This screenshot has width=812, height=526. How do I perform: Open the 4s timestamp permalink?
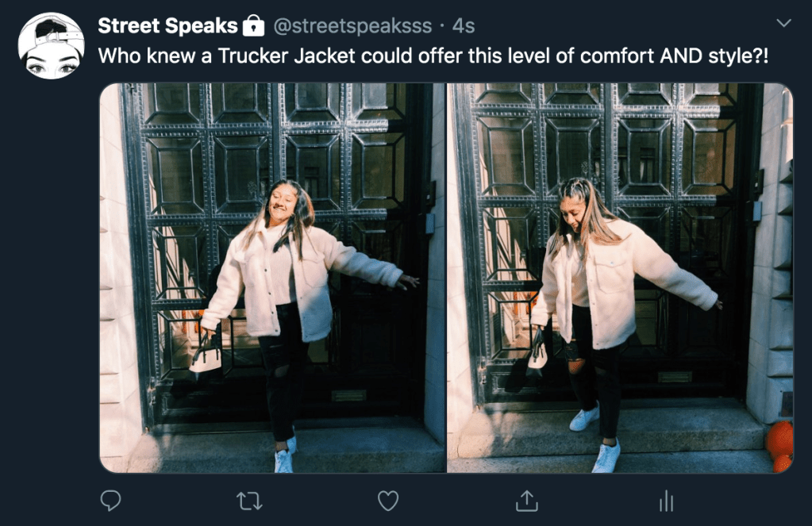463,26
